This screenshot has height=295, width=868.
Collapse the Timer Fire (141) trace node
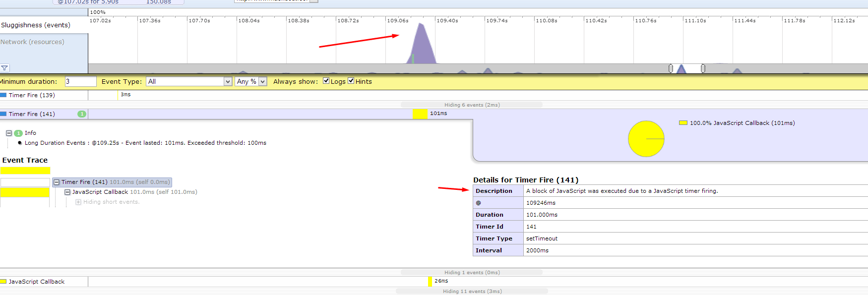coord(57,182)
